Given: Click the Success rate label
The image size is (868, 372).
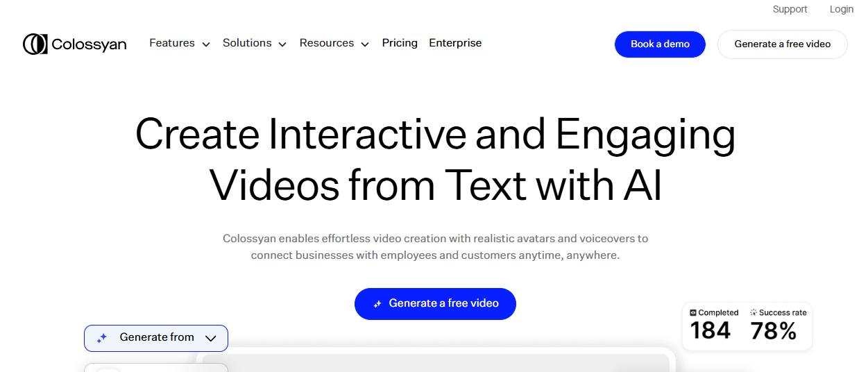Looking at the screenshot, I should click(x=783, y=313).
